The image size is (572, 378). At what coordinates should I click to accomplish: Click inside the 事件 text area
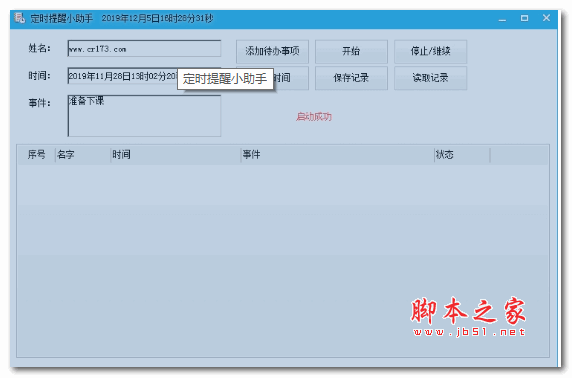point(144,116)
